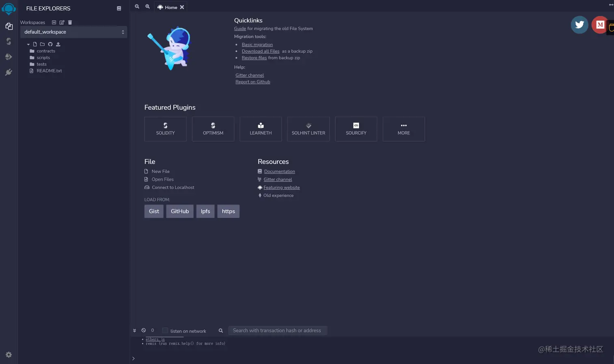The width and height of the screenshot is (614, 364).
Task: Open the Solhint Linter featured plugin
Action: click(x=308, y=129)
